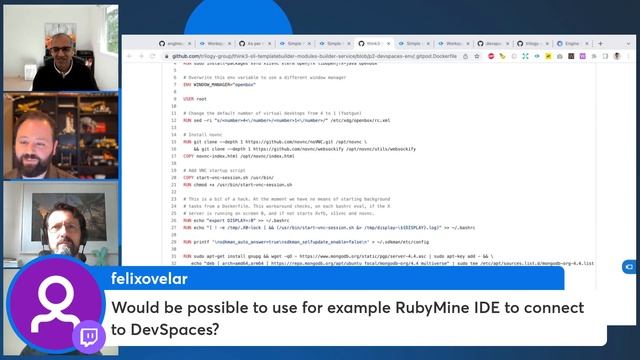Click the 'RUN echo "export DISPLAY=:0"' line

(236, 220)
